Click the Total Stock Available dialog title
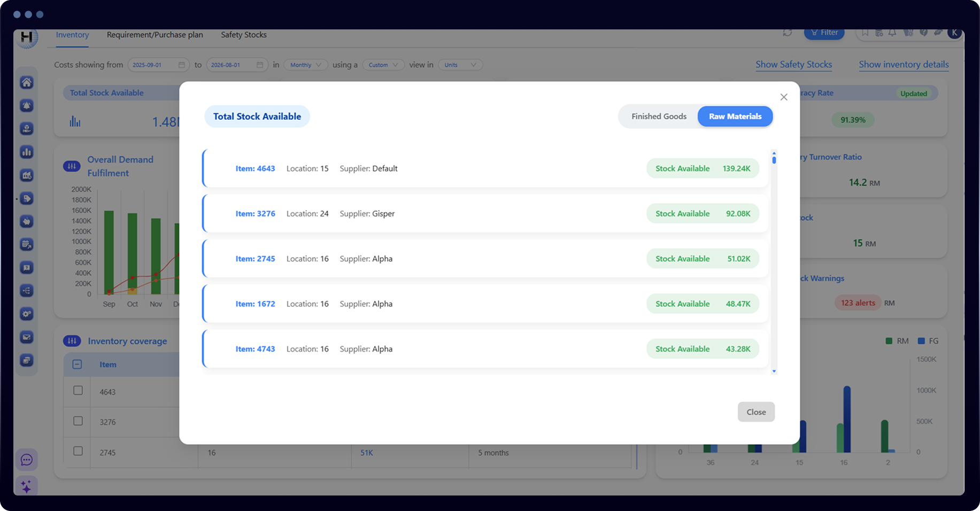Viewport: 980px width, 511px height. [x=257, y=117]
